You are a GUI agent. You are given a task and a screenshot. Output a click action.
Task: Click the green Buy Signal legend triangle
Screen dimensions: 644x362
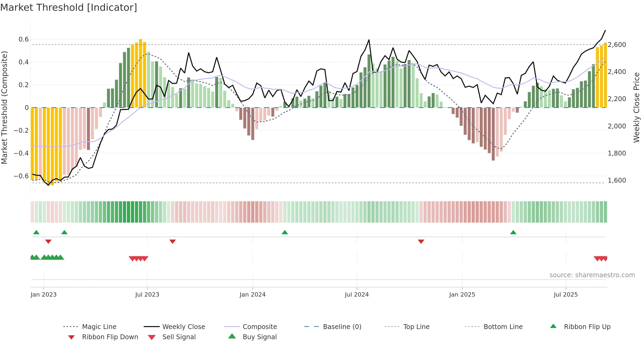[x=232, y=336]
